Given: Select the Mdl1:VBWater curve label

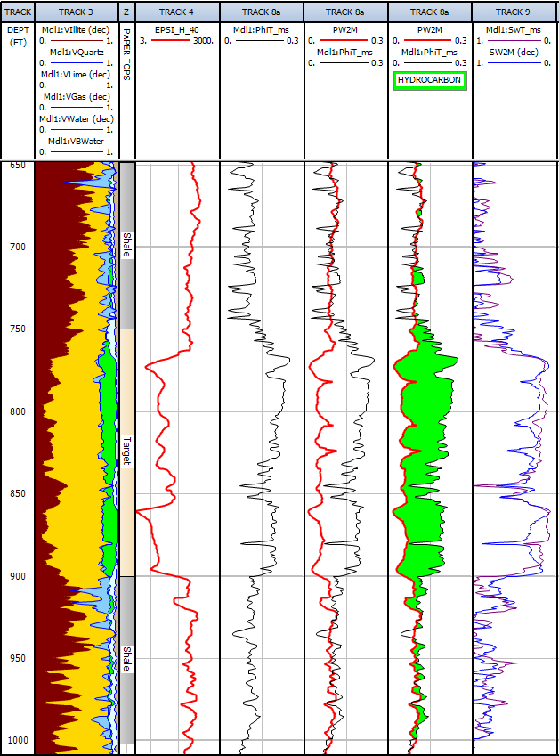Looking at the screenshot, I should (77, 141).
